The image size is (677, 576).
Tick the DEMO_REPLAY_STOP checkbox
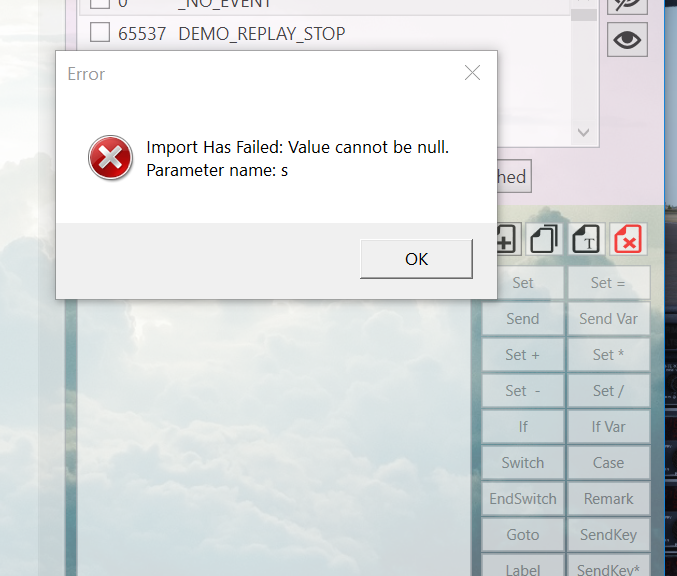pyautogui.click(x=99, y=32)
